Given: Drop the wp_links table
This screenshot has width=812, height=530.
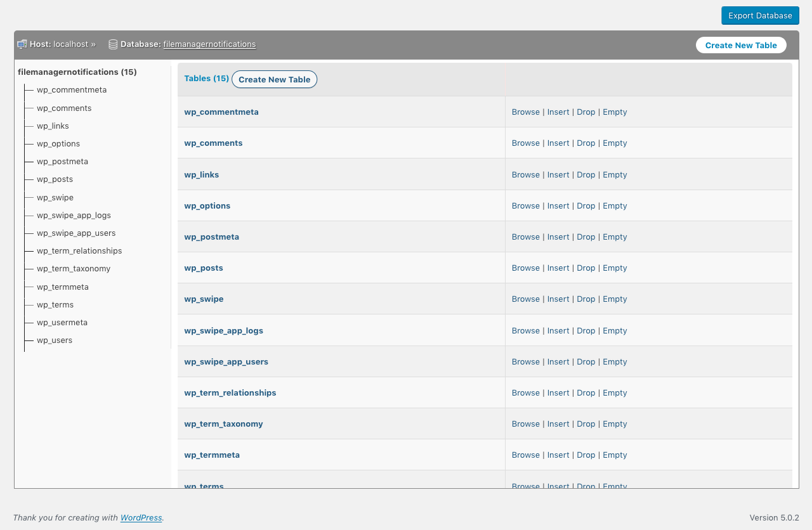Looking at the screenshot, I should tap(586, 174).
